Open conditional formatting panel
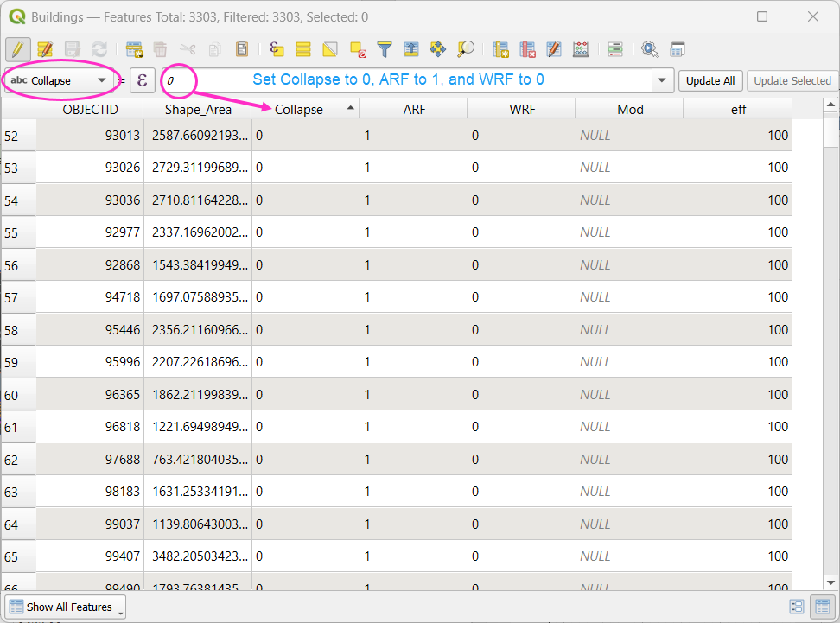This screenshot has height=623, width=840. [581, 49]
